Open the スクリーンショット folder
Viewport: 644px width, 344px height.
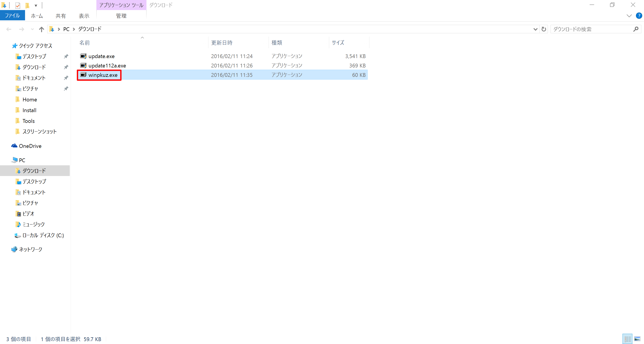tap(40, 132)
